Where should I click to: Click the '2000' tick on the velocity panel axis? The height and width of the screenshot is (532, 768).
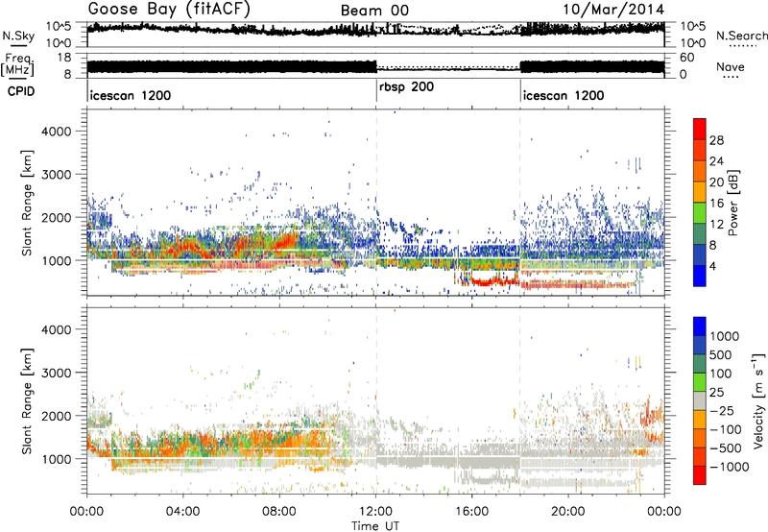(57, 416)
